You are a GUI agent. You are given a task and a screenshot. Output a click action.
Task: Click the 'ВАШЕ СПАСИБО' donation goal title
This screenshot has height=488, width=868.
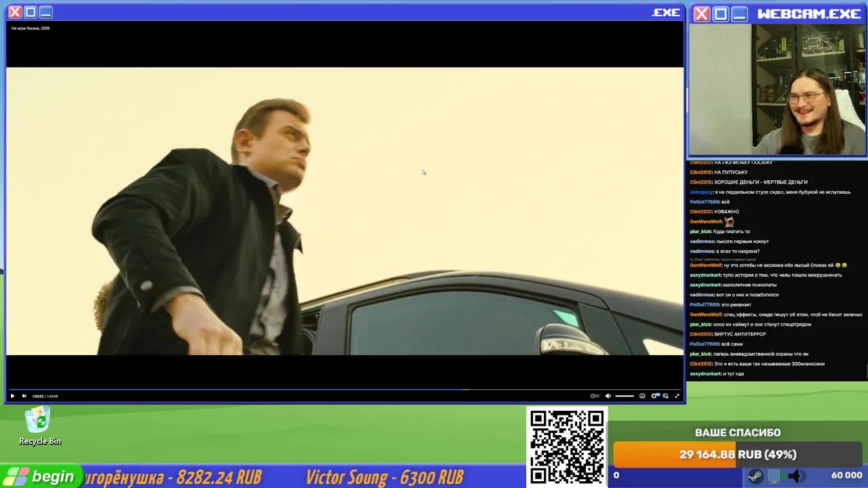tap(738, 432)
